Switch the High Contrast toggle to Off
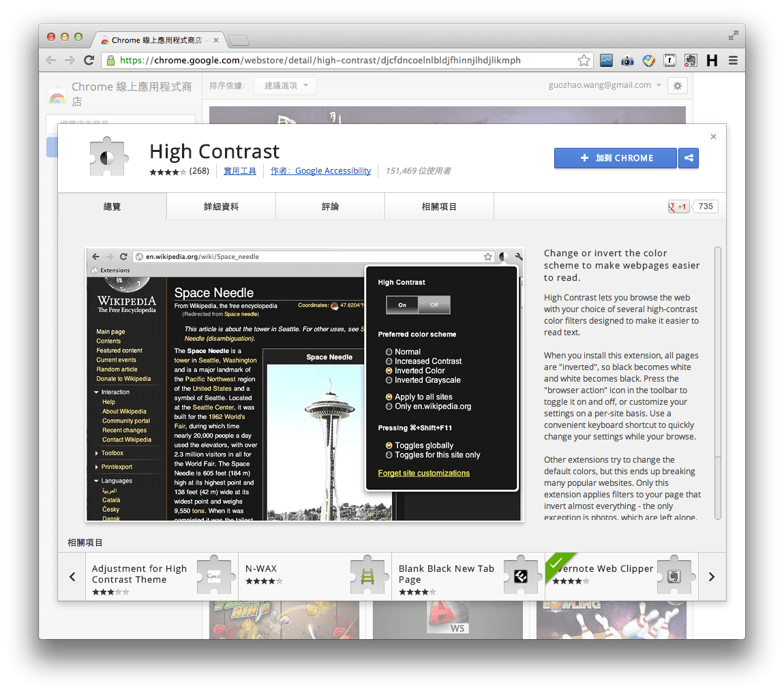The image size is (784, 693). pyautogui.click(x=435, y=305)
